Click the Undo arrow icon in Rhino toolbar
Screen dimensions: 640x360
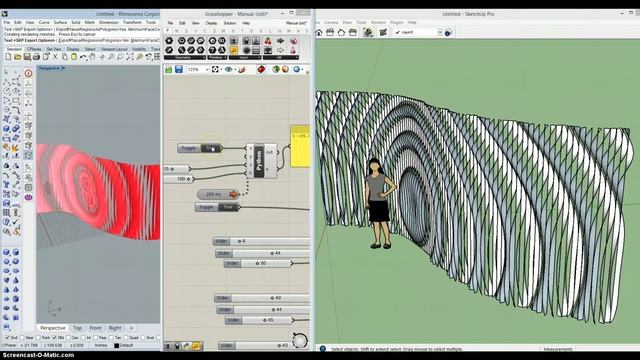[x=83, y=57]
